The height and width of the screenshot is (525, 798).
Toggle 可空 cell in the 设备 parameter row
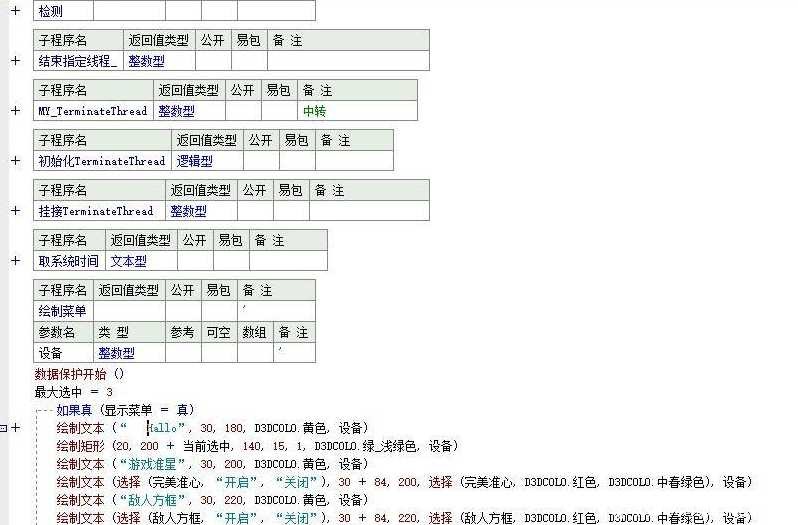click(219, 353)
